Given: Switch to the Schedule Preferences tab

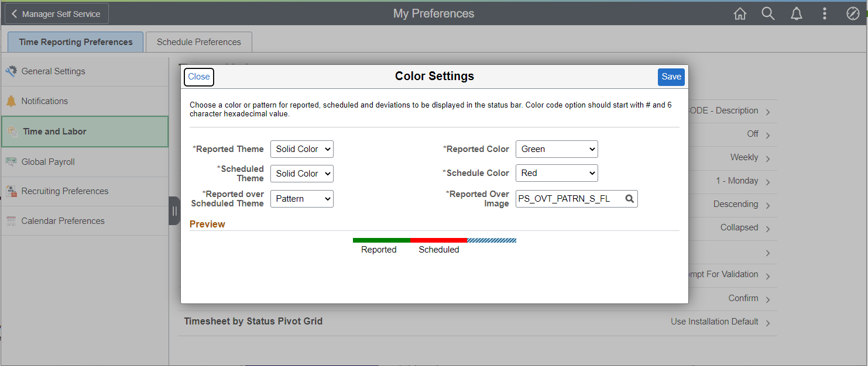Looking at the screenshot, I should coord(198,42).
